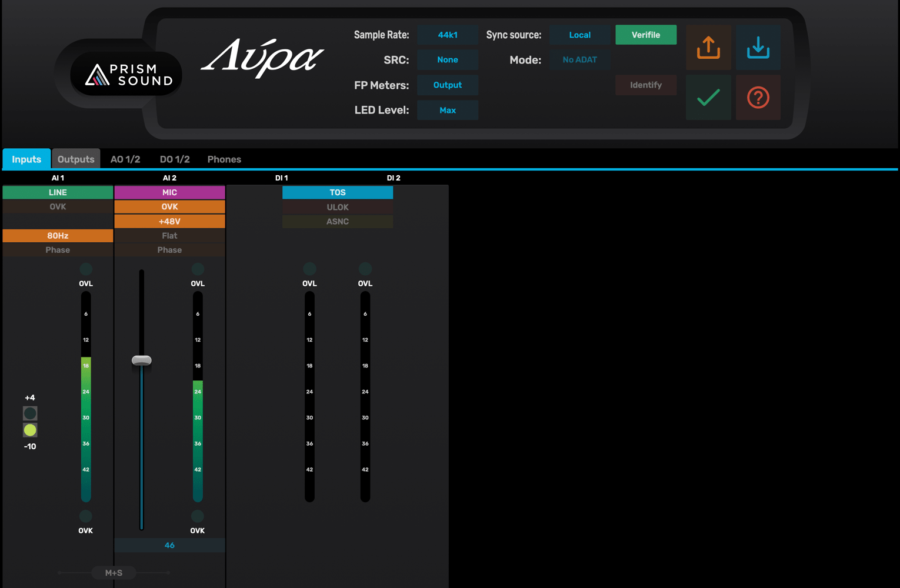Open help via the question mark icon

point(758,98)
